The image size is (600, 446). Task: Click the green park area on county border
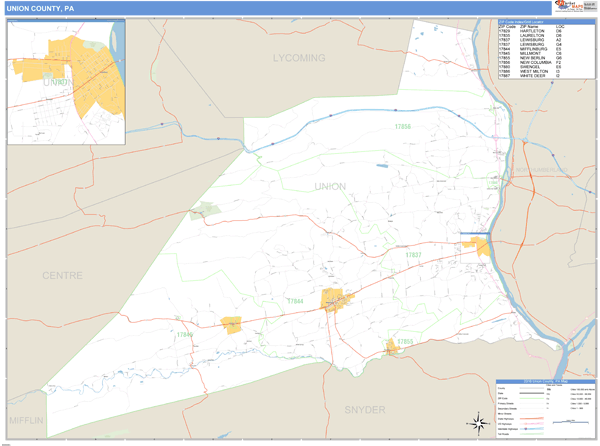[206, 210]
